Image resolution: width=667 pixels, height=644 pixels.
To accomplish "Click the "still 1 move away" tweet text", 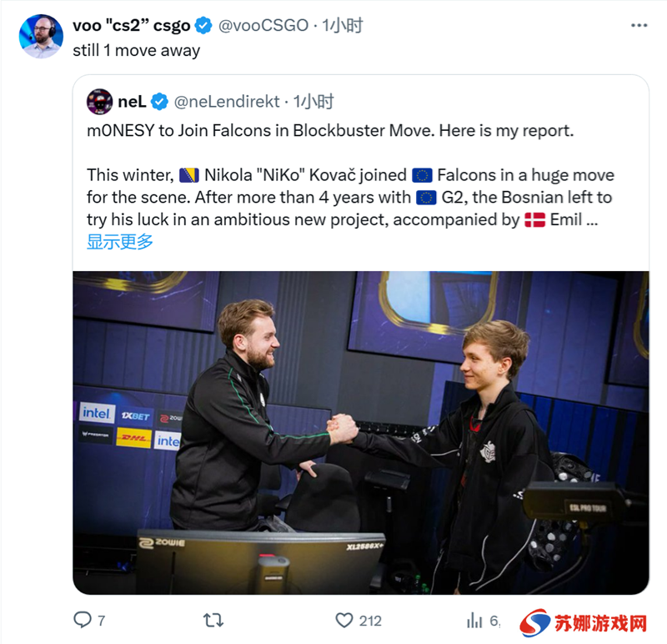I will 136,51.
